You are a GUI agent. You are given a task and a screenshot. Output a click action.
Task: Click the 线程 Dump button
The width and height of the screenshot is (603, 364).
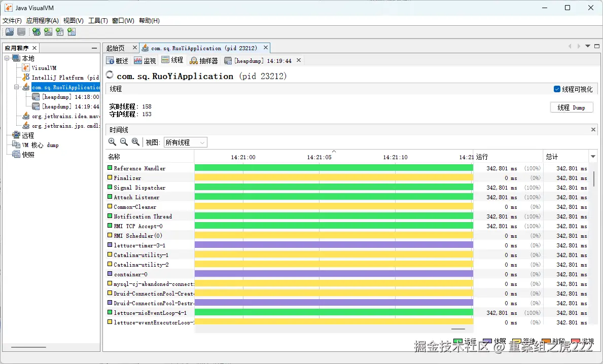[571, 107]
